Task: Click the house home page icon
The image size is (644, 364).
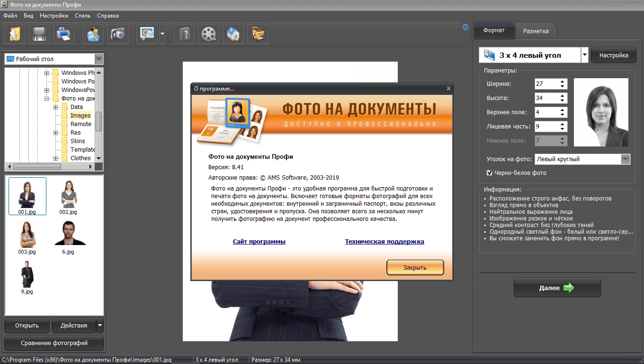Action: (233, 34)
